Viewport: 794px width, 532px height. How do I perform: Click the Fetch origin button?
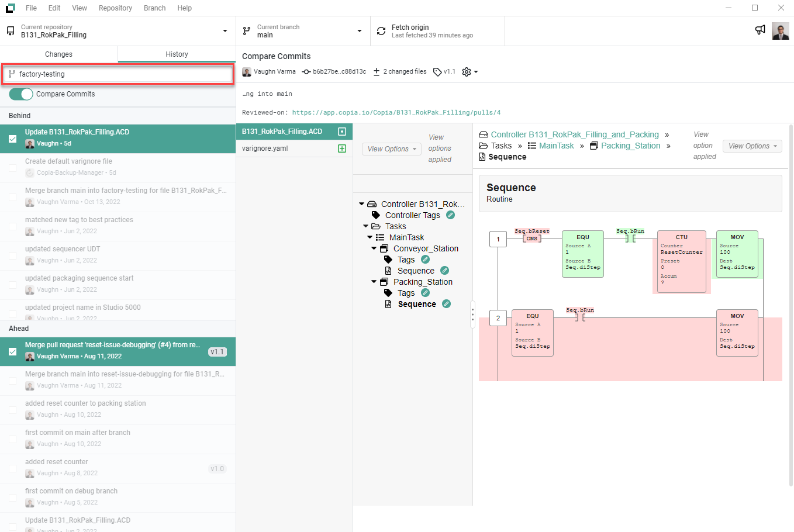point(437,30)
